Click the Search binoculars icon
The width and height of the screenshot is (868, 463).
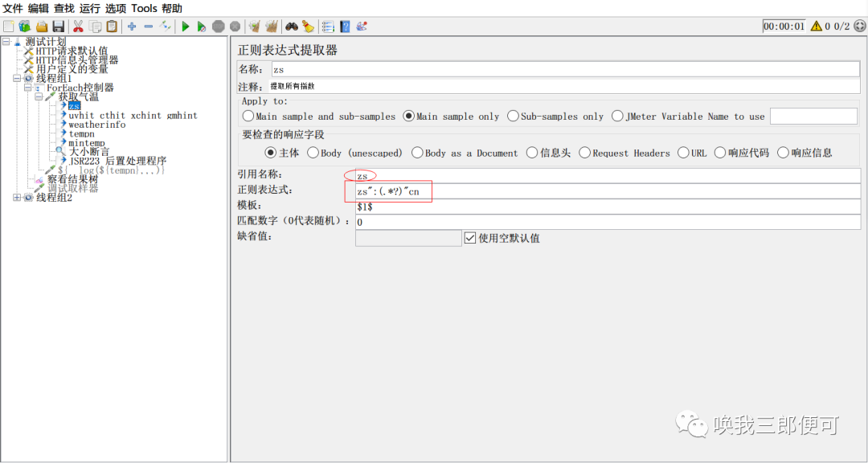click(x=292, y=26)
